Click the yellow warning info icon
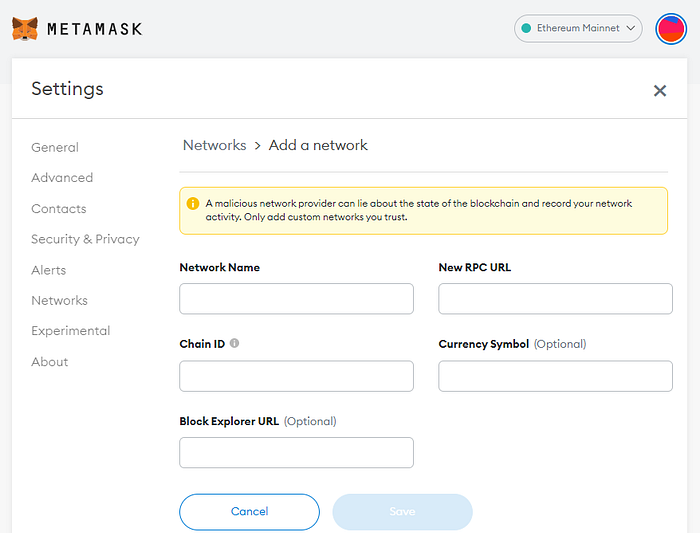 193,204
